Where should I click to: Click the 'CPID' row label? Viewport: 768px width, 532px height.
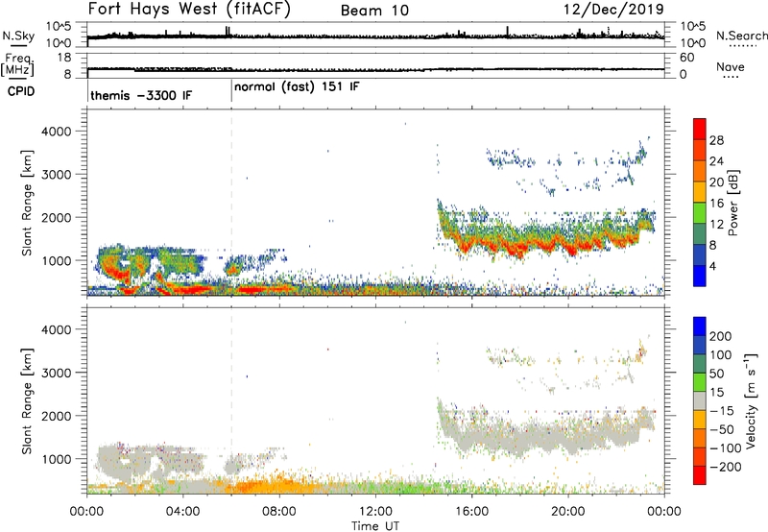(x=21, y=91)
